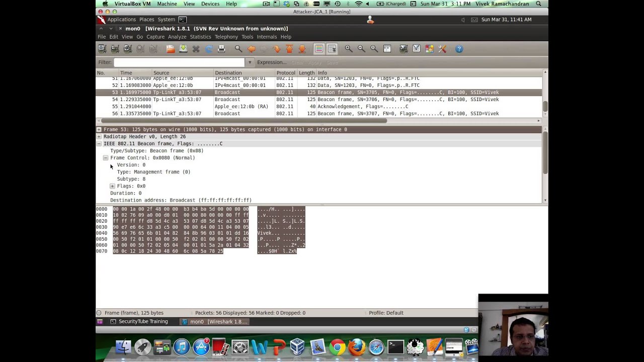Expand the Radiotap Header row
The width and height of the screenshot is (644, 362).
coord(99,137)
